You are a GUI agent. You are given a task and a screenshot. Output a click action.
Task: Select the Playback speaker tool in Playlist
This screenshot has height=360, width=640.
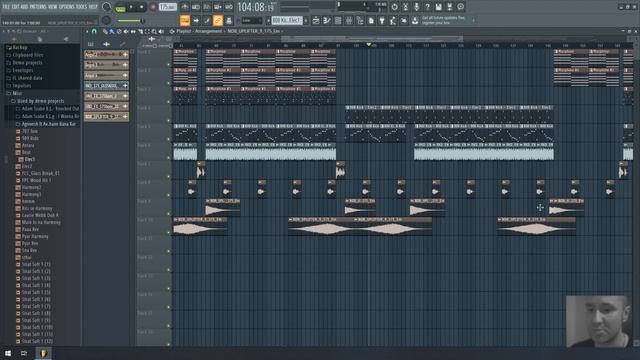click(x=161, y=31)
